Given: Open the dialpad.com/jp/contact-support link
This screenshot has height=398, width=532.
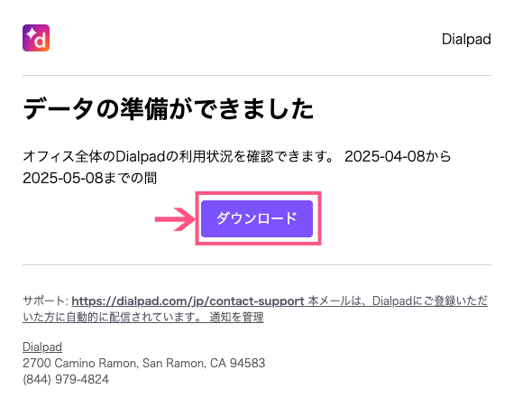Looking at the screenshot, I should click(x=188, y=301).
